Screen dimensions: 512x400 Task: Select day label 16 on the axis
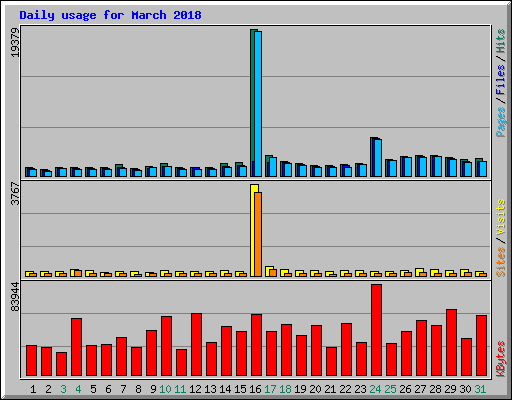click(x=255, y=389)
